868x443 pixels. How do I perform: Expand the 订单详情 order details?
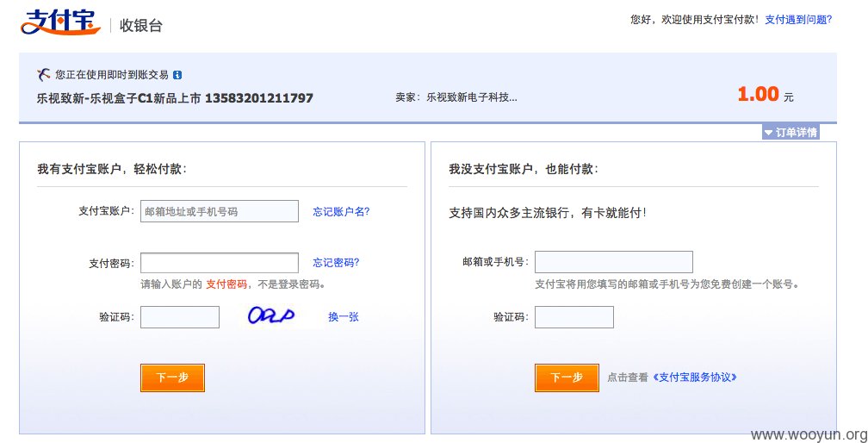click(790, 133)
